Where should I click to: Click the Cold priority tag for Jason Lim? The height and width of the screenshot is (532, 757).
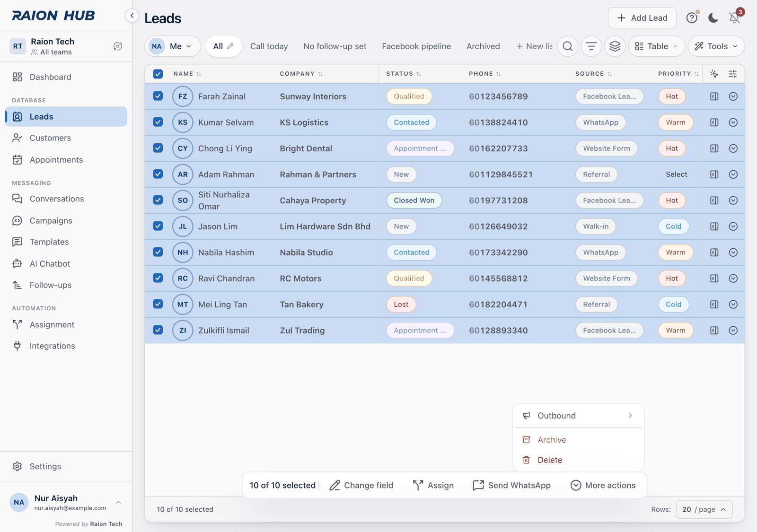(x=674, y=227)
